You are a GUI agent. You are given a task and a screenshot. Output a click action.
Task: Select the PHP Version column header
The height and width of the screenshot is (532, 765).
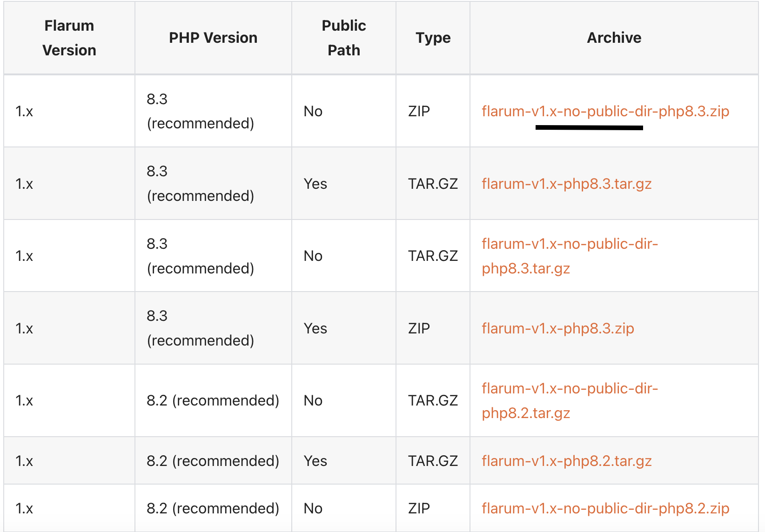pyautogui.click(x=213, y=38)
